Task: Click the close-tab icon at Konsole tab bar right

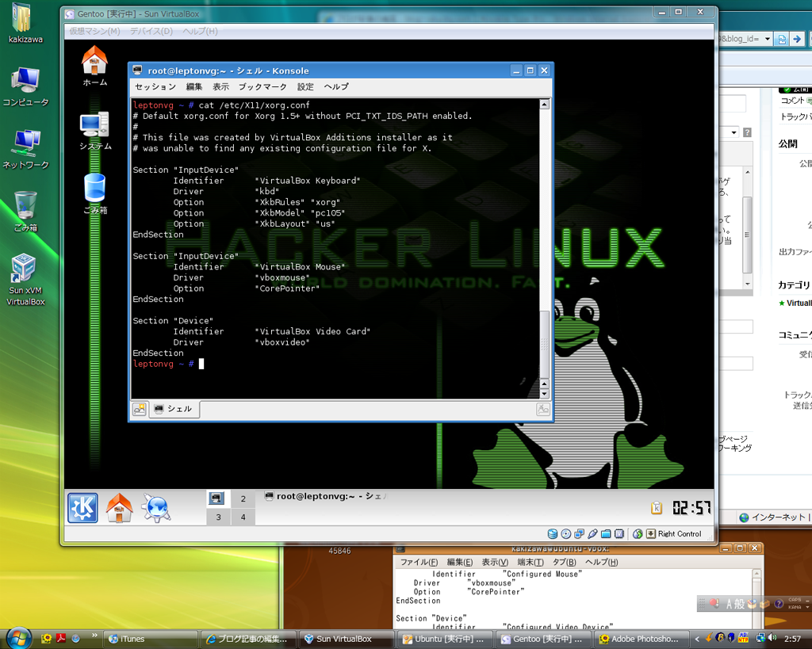Action: 542,409
